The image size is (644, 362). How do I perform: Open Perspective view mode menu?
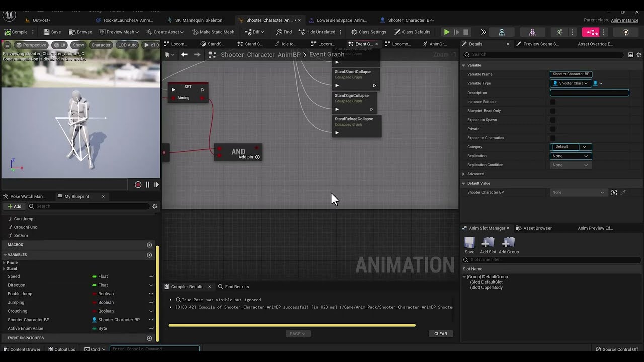click(31, 45)
